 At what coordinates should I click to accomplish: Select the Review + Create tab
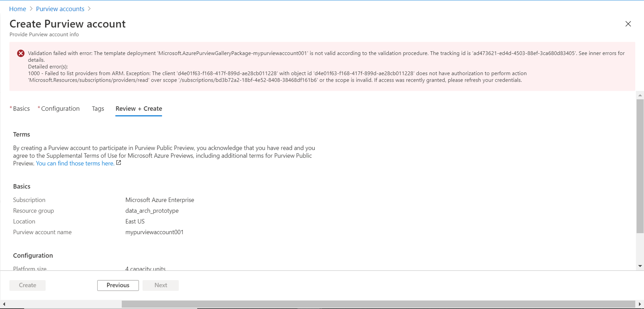139,109
